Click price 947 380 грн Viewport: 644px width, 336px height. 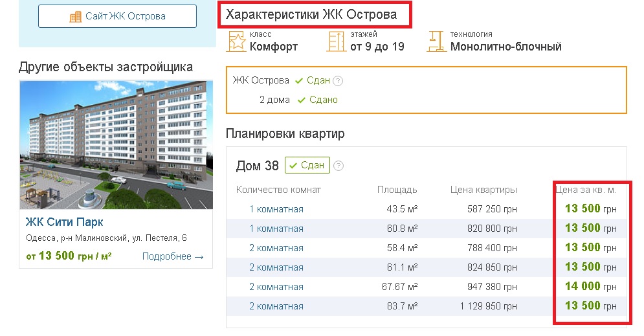click(x=492, y=287)
